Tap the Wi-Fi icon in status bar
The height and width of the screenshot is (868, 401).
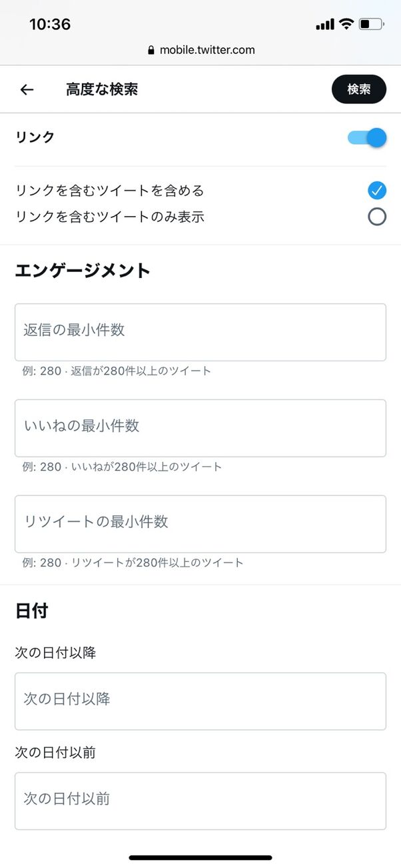tap(346, 25)
